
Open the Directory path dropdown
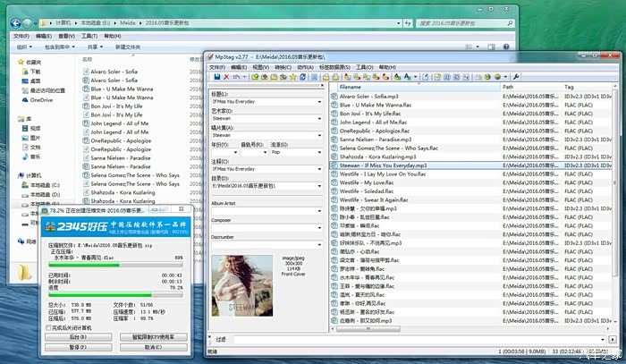318,187
